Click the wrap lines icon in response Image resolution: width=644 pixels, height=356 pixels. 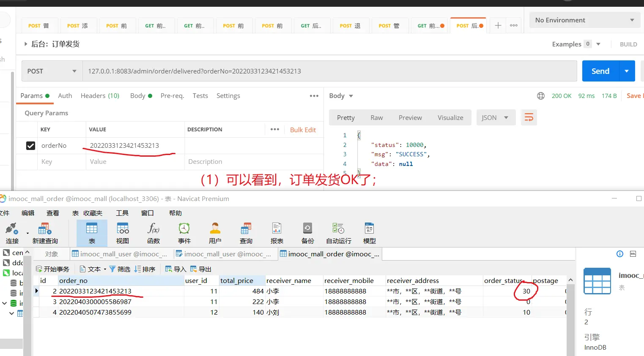[x=529, y=117]
